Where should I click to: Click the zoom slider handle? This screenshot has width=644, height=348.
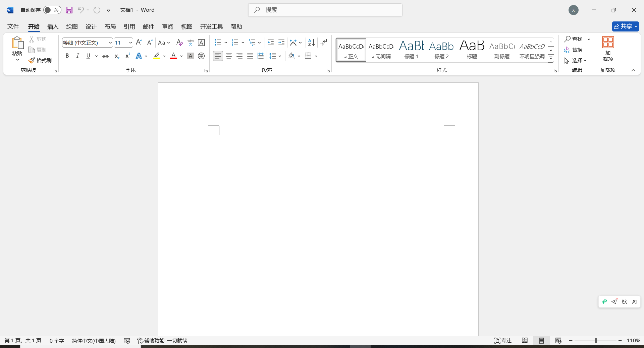(596, 341)
